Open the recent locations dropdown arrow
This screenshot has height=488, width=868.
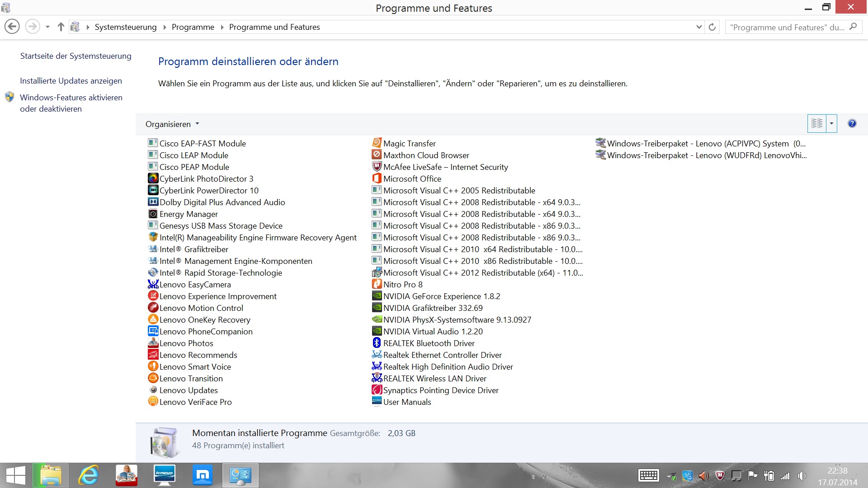pos(47,27)
